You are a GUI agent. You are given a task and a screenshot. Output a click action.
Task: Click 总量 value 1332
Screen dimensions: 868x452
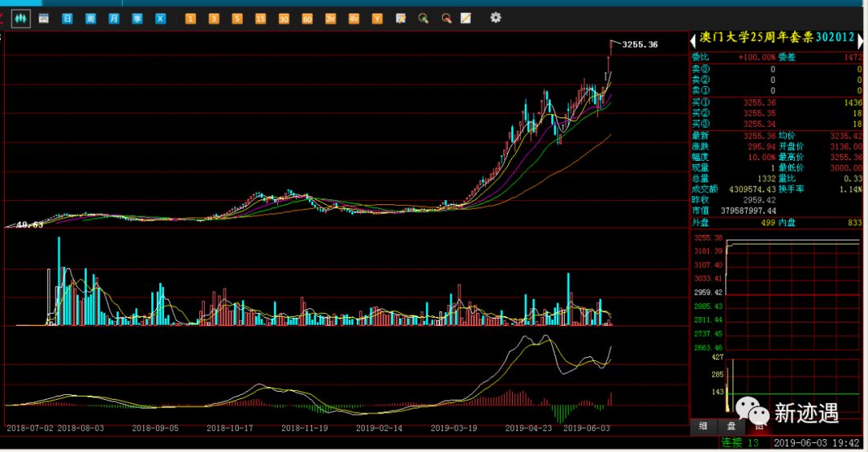click(766, 179)
